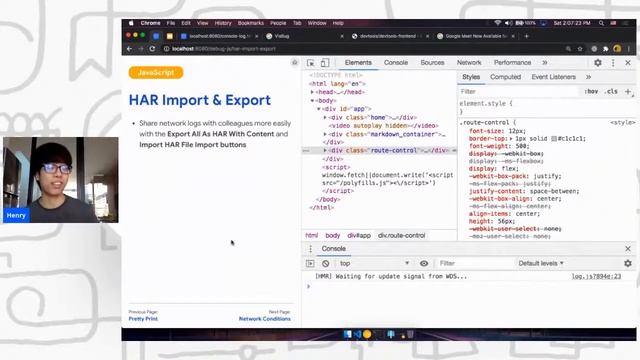Open a new browser tab plus
This screenshot has width=640, height=360.
click(527, 36)
